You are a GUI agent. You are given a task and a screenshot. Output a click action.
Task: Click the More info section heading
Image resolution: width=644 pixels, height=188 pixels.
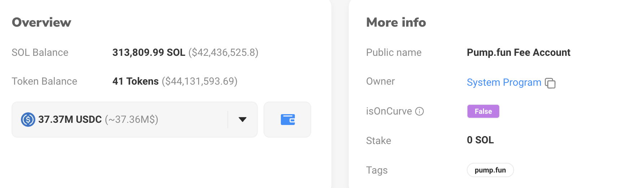[x=396, y=22]
